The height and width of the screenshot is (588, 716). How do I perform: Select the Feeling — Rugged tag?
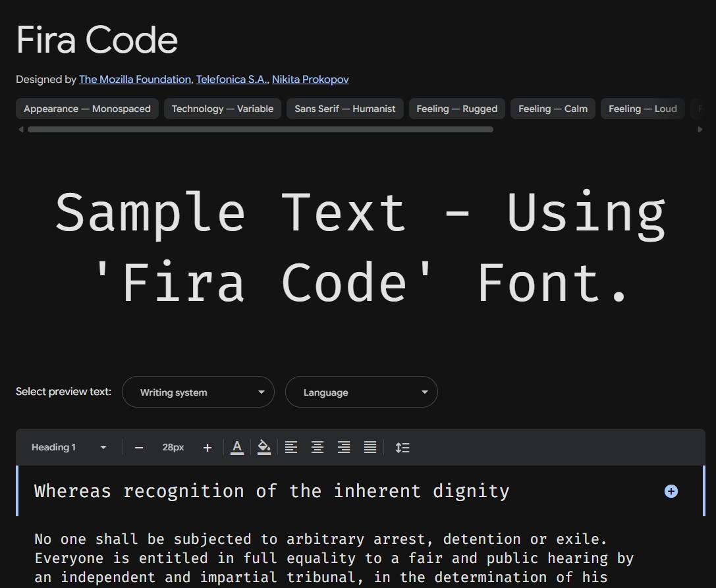456,109
